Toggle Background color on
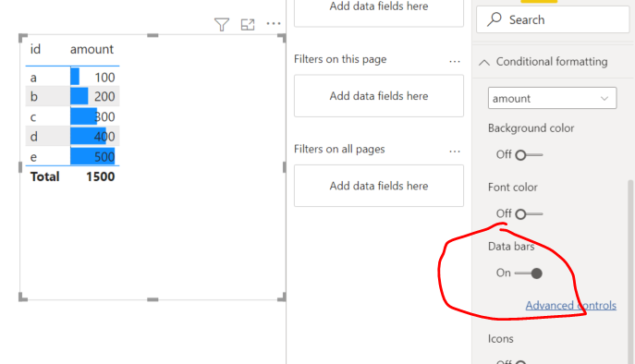Screen dimensions: 635x364 click(529, 155)
